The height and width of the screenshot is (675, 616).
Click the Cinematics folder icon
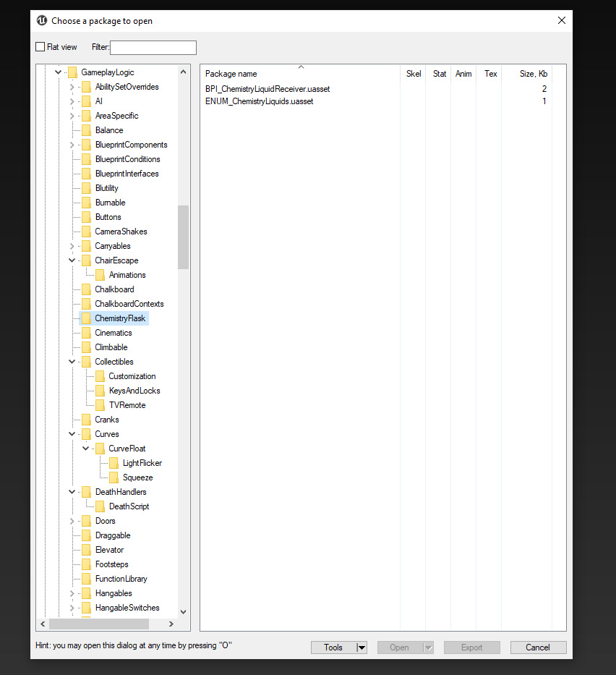click(x=87, y=333)
